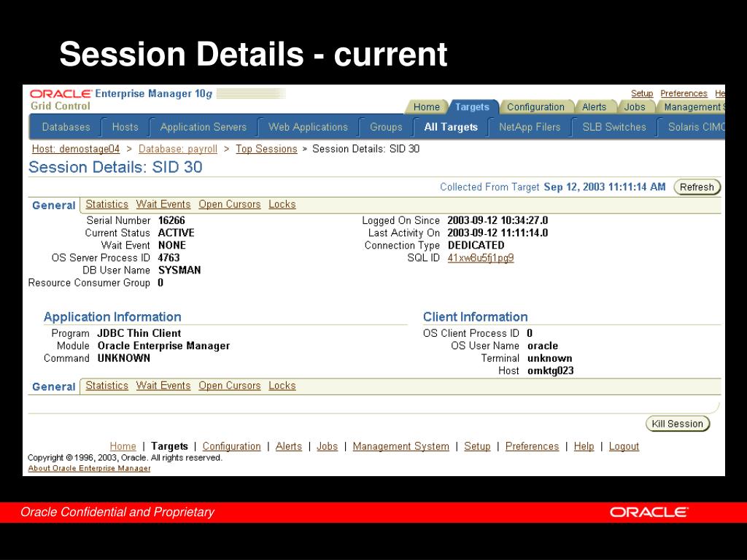Screen dimensions: 747x560
Task: Open the NetApp Filers subtab
Action: point(530,127)
